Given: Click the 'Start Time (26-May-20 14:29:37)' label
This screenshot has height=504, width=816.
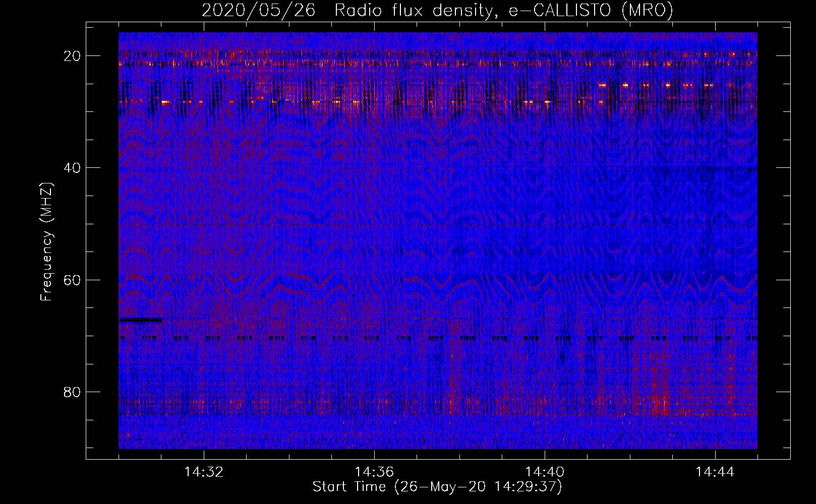Looking at the screenshot, I should (437, 487).
